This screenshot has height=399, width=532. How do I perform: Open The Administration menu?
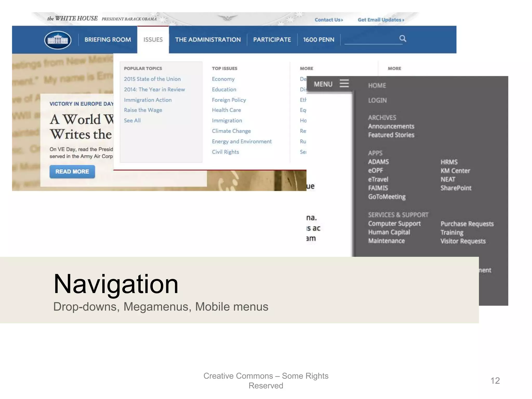click(x=208, y=39)
